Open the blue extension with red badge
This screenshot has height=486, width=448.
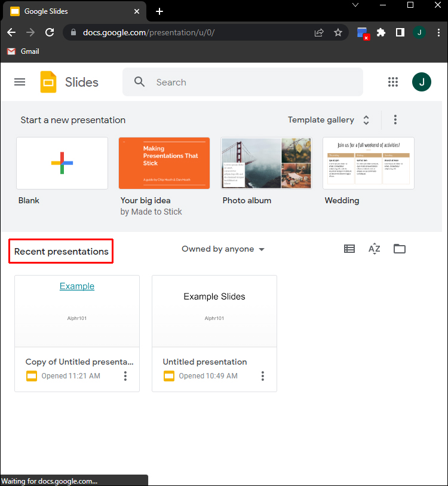click(x=362, y=33)
